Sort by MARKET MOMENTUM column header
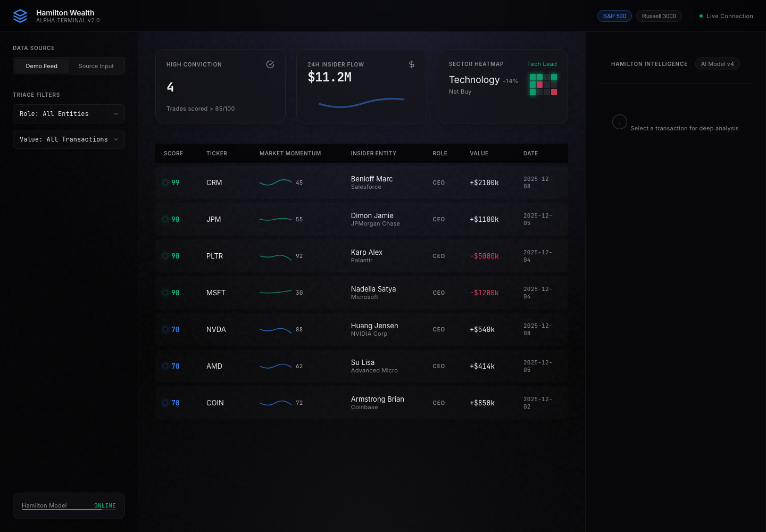This screenshot has width=766, height=532. click(290, 153)
